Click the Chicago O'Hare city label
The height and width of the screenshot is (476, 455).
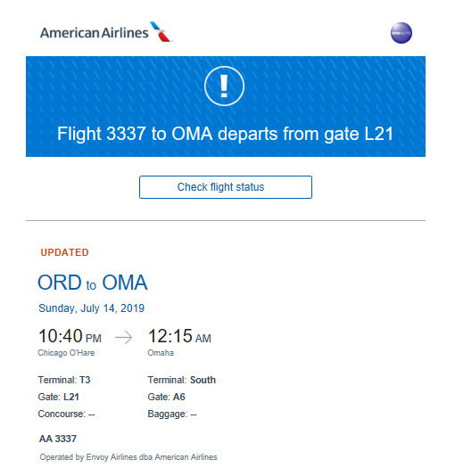(66, 353)
